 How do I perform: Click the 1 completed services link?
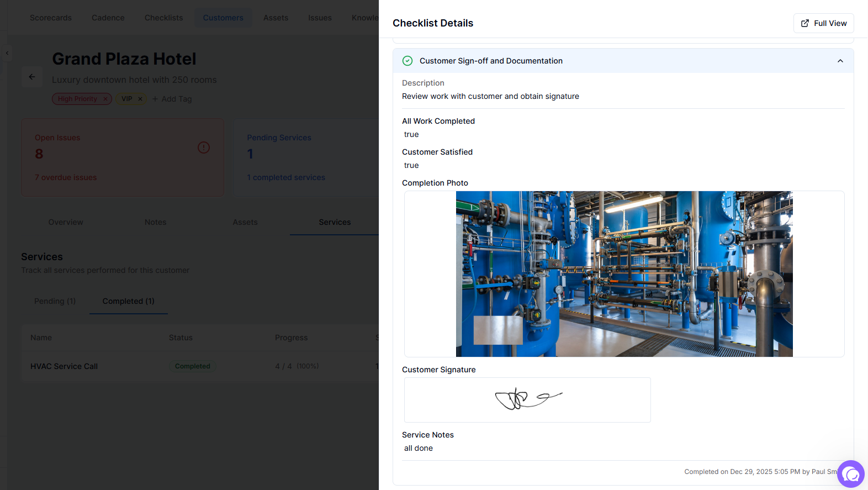coord(286,177)
